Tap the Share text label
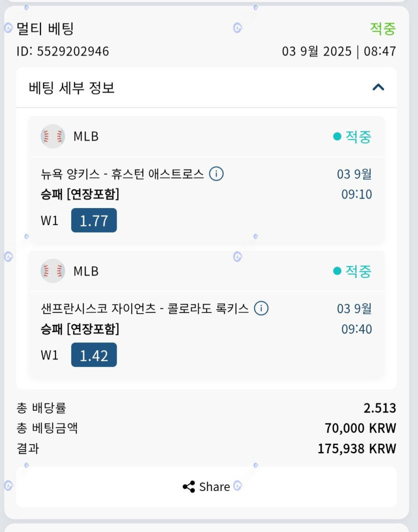The width and height of the screenshot is (418, 532). [214, 487]
